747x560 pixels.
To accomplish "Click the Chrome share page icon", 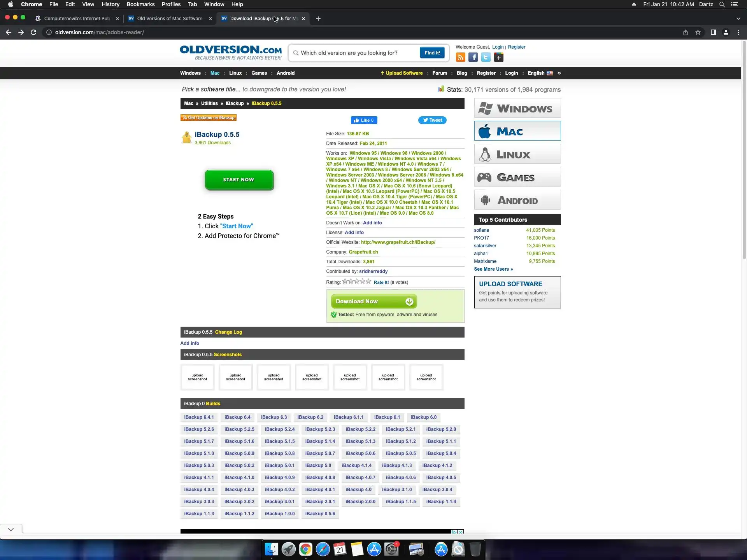I will 686,33.
